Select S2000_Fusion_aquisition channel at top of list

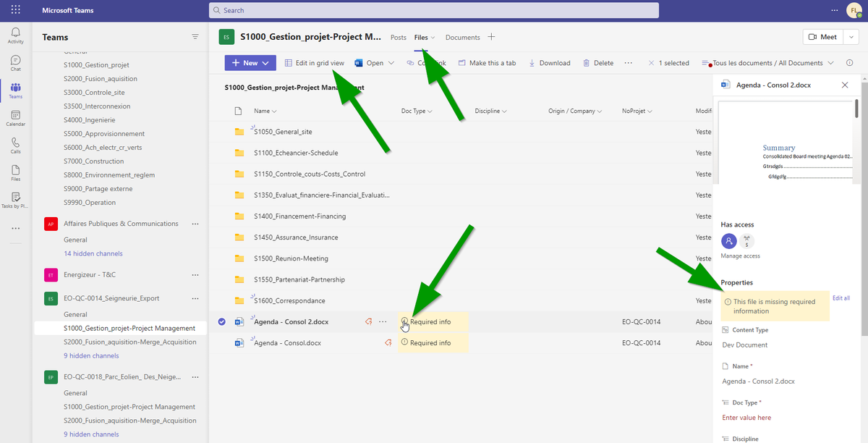click(x=100, y=78)
